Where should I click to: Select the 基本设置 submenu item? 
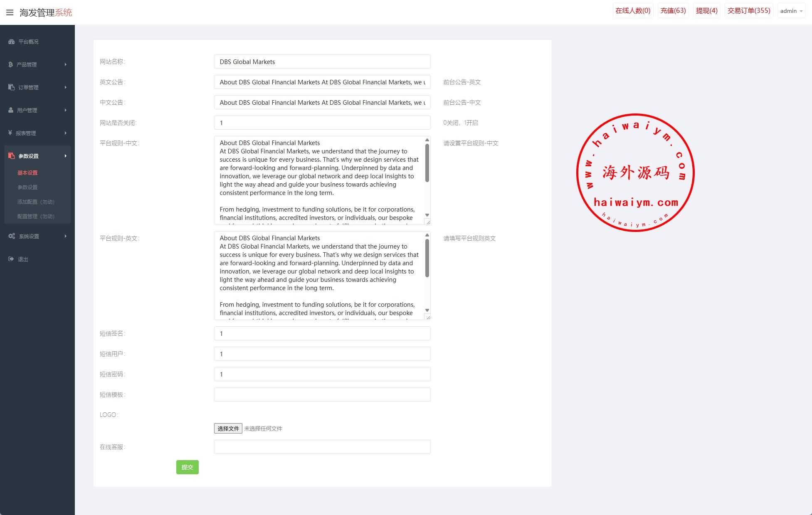click(x=27, y=172)
